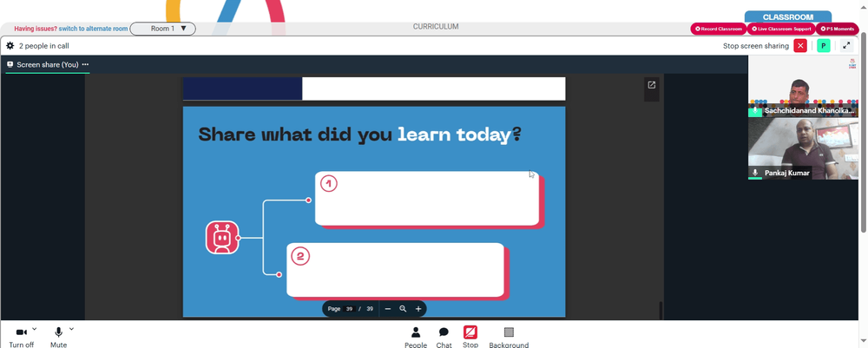Click the slide's red robot icon
This screenshot has height=348, width=868.
222,237
